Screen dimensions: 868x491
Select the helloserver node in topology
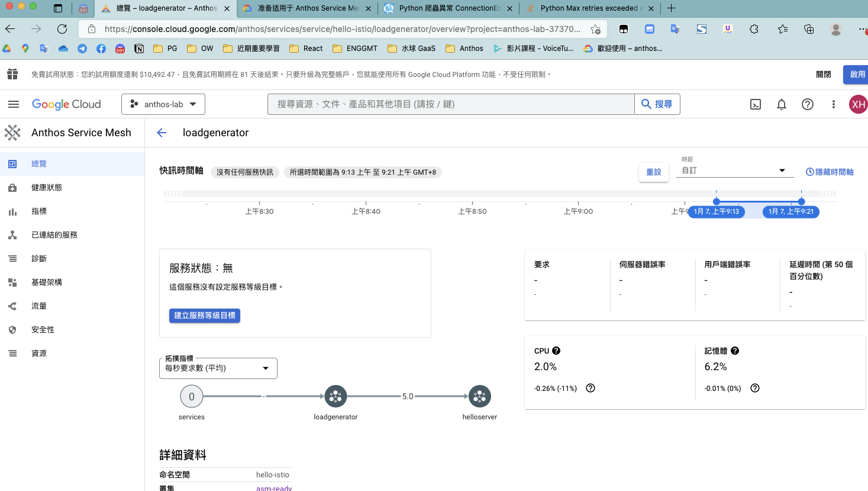(x=479, y=397)
